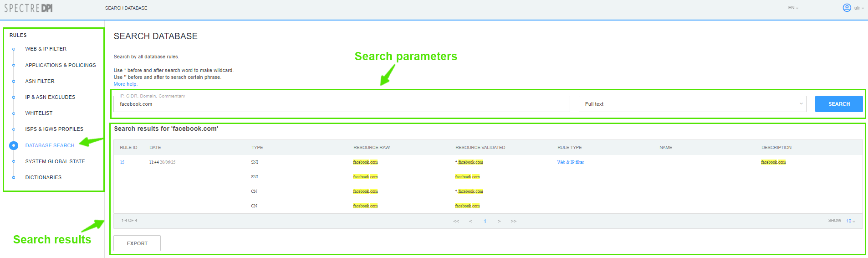This screenshot has width=868, height=258.
Task: Expand the Full text search type dropdown
Action: pos(692,104)
